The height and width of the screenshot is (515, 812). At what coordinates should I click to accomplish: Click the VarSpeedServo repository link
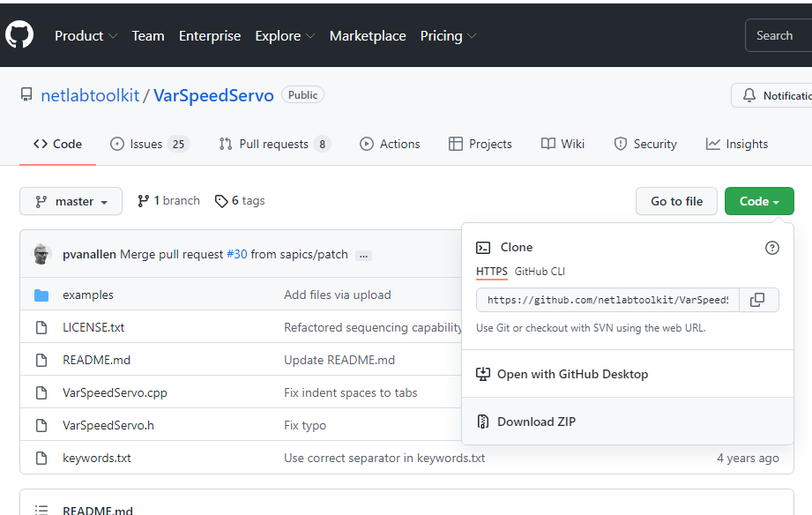click(x=213, y=95)
